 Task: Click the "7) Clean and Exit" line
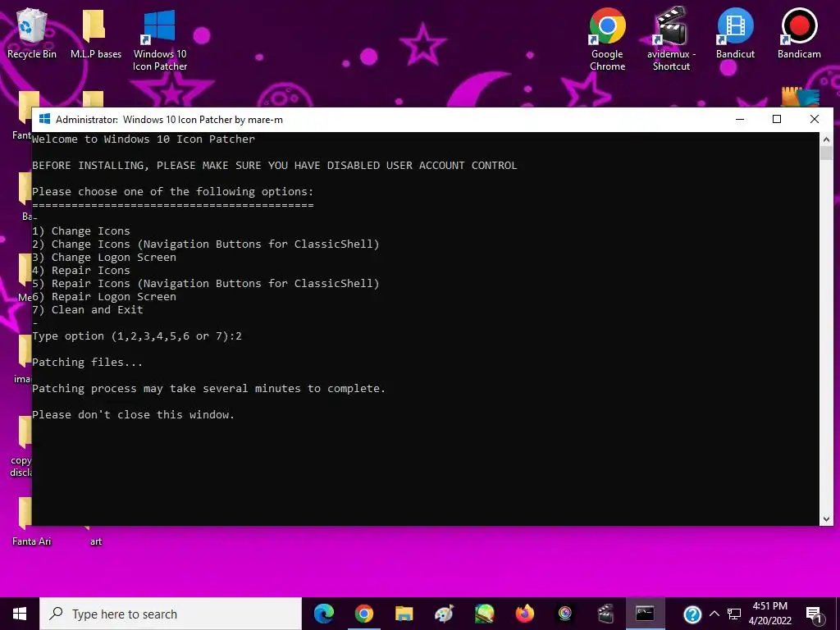[88, 309]
